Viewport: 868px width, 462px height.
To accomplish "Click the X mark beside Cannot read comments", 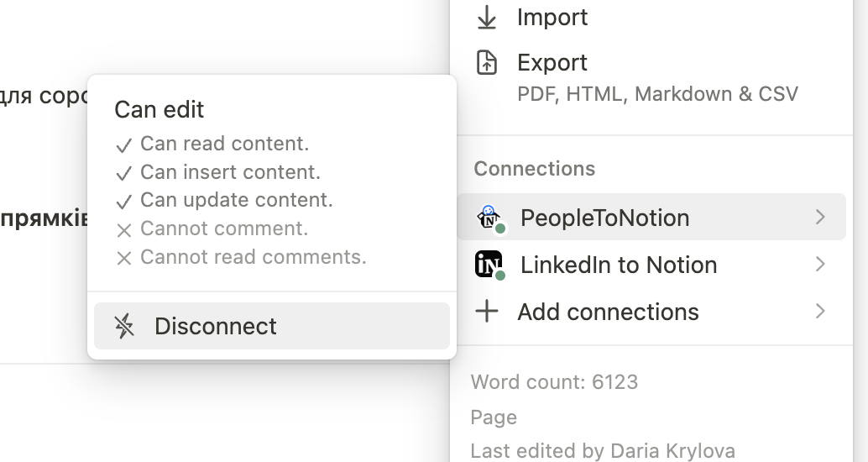I will 124,258.
